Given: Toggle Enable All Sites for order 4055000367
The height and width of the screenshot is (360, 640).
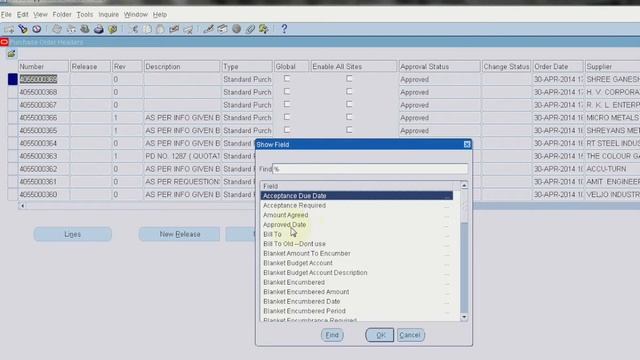Looking at the screenshot, I should pos(349,104).
